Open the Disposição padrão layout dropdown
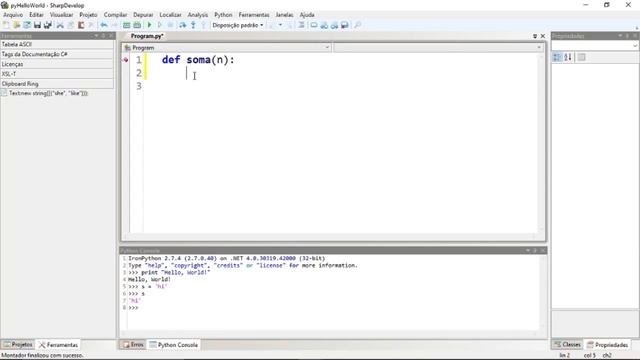The image size is (640, 360). tap(238, 25)
